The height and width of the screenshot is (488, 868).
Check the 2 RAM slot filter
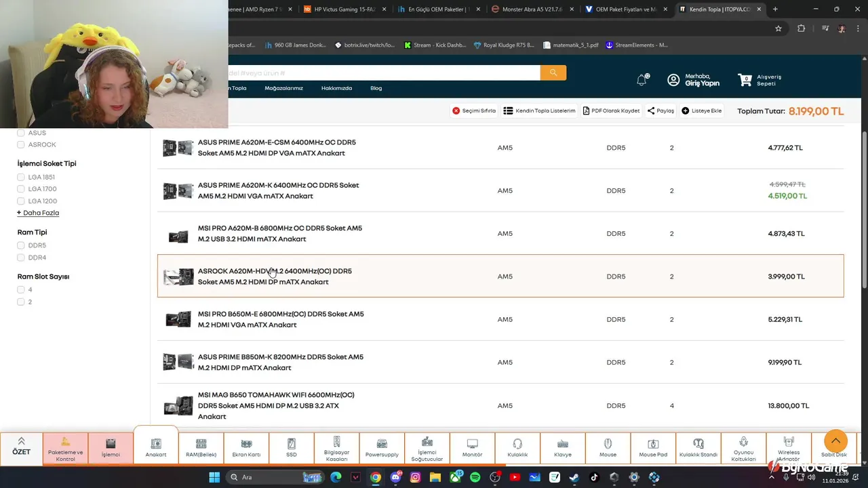(21, 302)
